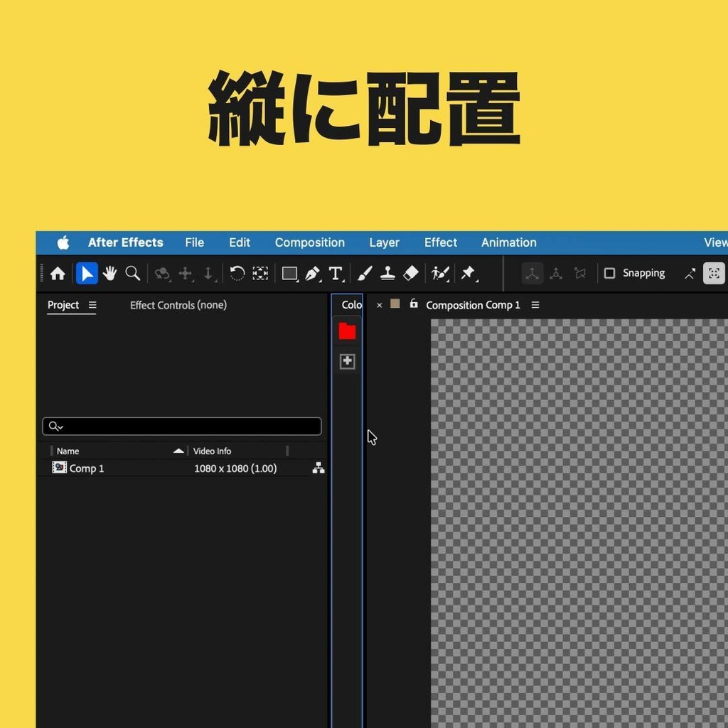Viewport: 728px width, 728px height.
Task: Click the Animation menu item
Action: [508, 242]
